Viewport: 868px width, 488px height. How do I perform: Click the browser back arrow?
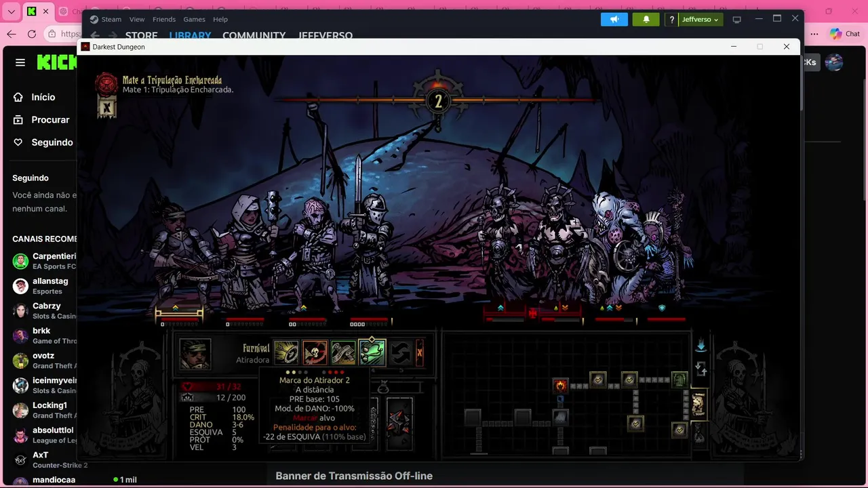tap(12, 34)
